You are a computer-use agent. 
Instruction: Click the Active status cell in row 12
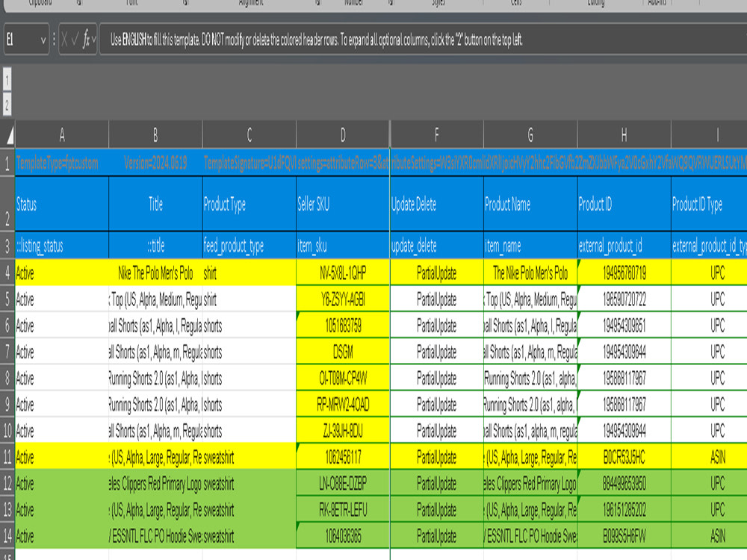pos(62,483)
